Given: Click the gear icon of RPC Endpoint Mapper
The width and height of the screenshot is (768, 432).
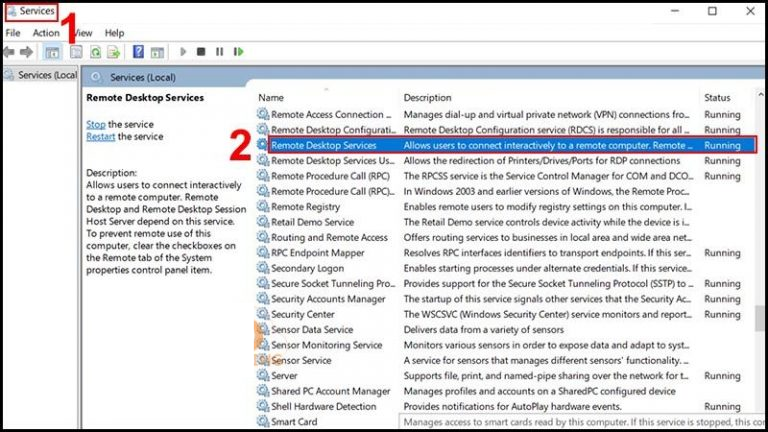Looking at the screenshot, I should pos(263,252).
